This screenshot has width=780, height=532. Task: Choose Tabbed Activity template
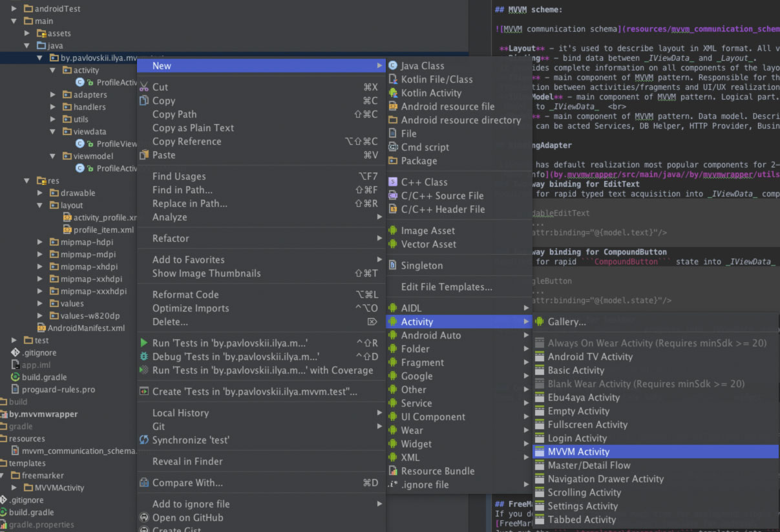click(655, 519)
